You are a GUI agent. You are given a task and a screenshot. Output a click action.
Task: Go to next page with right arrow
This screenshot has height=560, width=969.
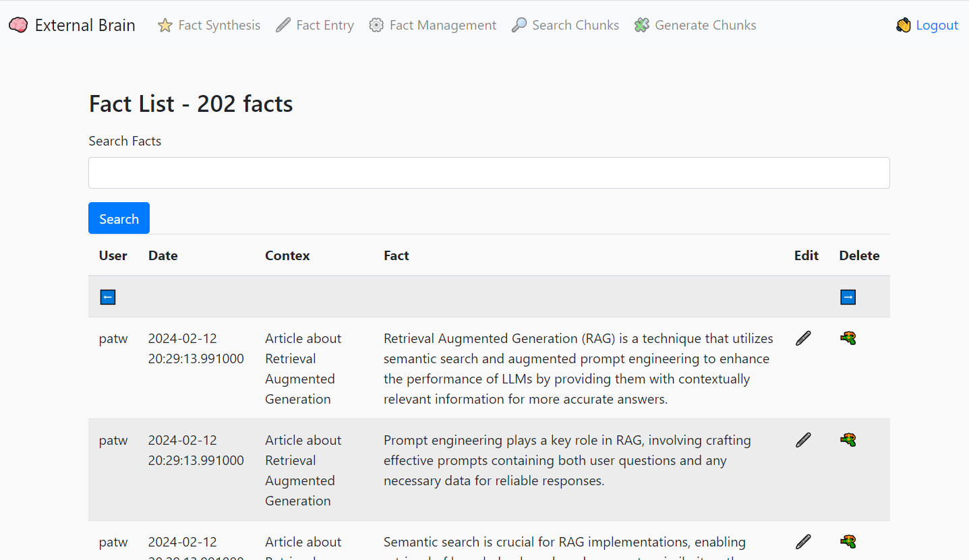848,297
